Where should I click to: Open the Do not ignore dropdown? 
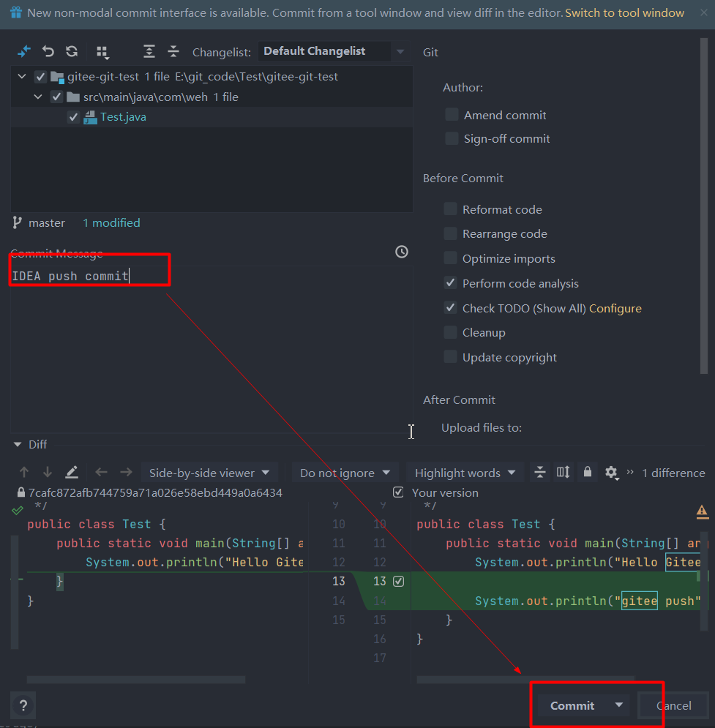[x=345, y=473]
